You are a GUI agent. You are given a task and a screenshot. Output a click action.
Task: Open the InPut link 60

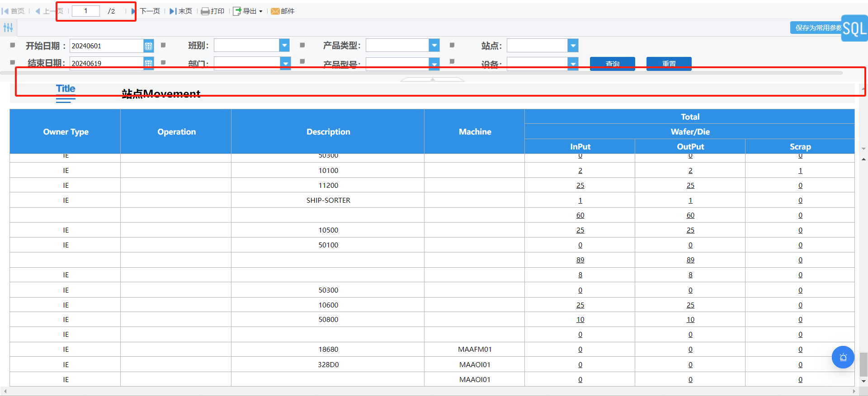pos(580,215)
